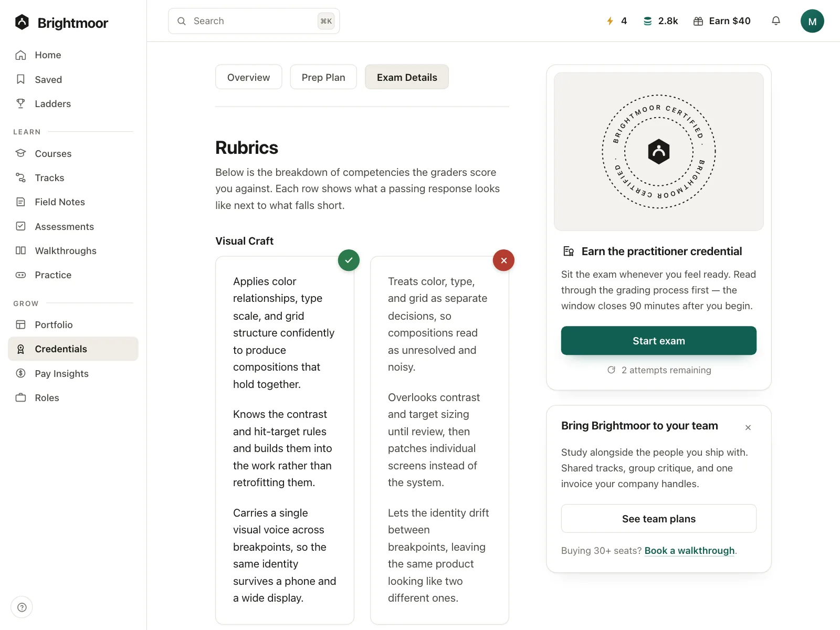
Task: Open the Credentials sidebar item
Action: (x=73, y=349)
